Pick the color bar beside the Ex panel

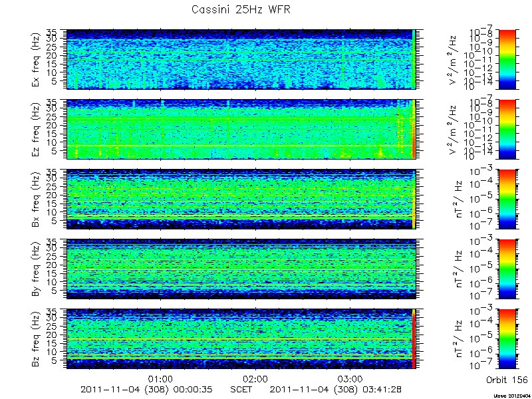(507, 59)
